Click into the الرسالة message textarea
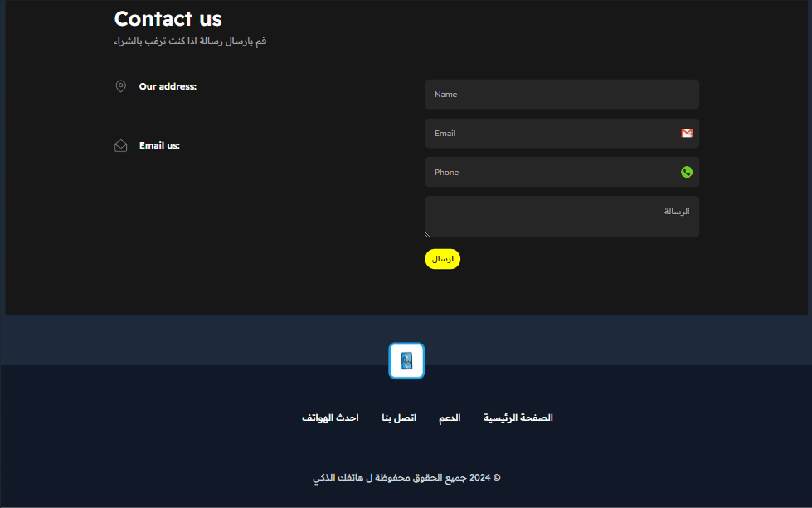Image resolution: width=812 pixels, height=508 pixels. [x=562, y=217]
